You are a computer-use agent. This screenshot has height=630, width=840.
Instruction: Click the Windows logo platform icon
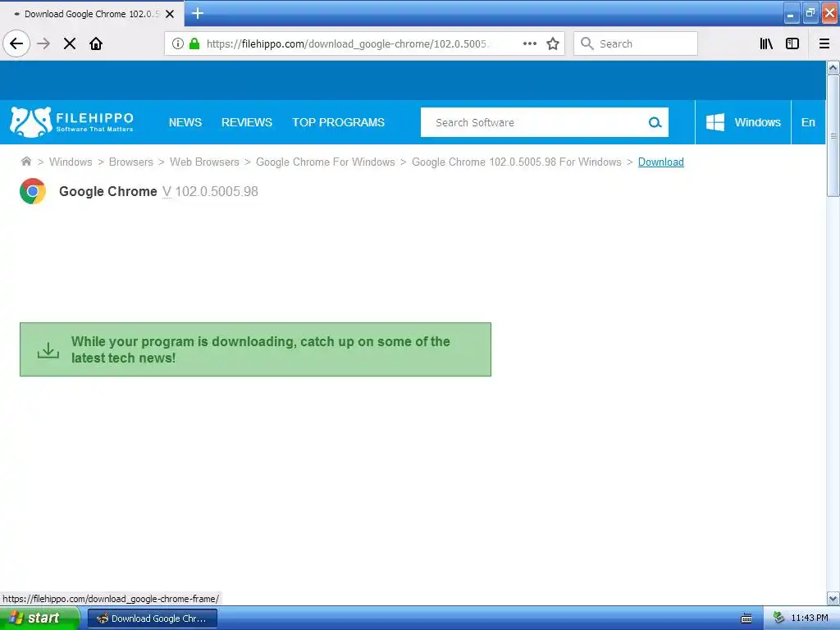click(x=715, y=122)
